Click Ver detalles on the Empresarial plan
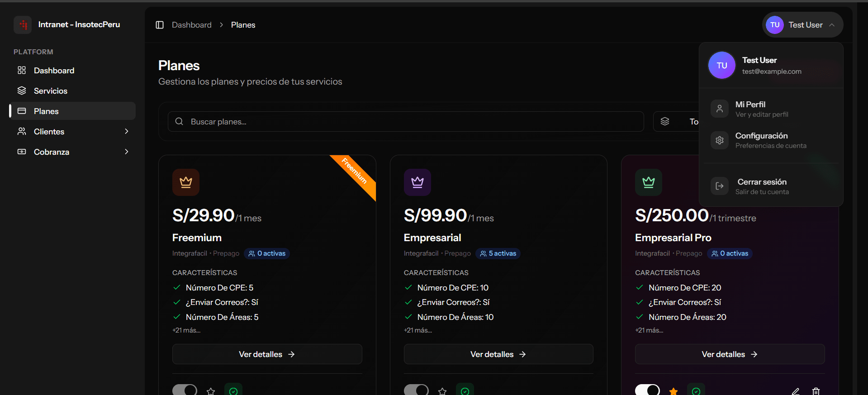Viewport: 868px width, 395px height. point(498,354)
